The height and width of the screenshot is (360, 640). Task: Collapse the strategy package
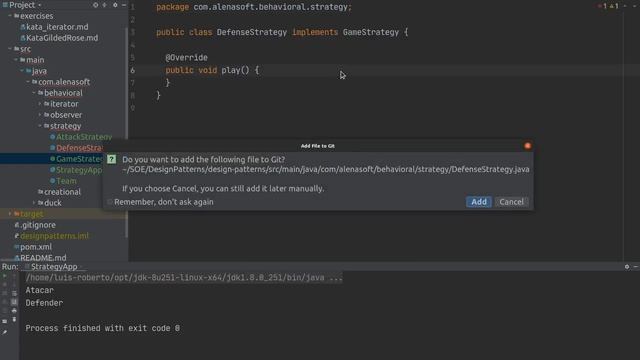point(40,126)
